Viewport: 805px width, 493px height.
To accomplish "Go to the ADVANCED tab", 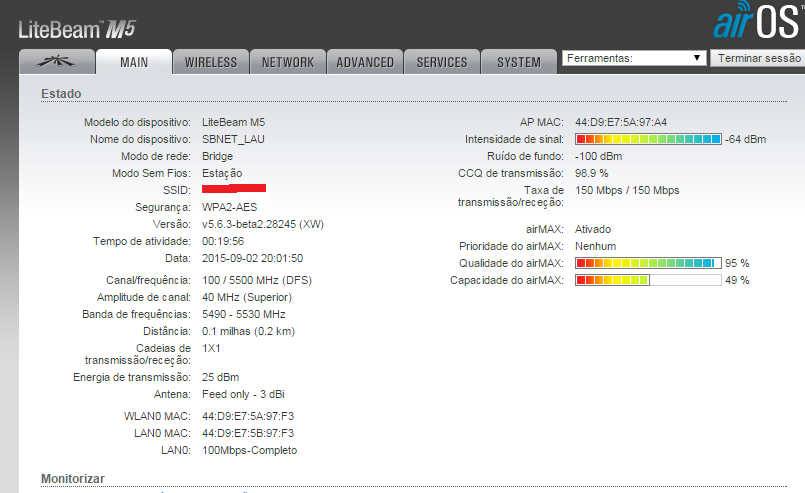I will point(365,62).
